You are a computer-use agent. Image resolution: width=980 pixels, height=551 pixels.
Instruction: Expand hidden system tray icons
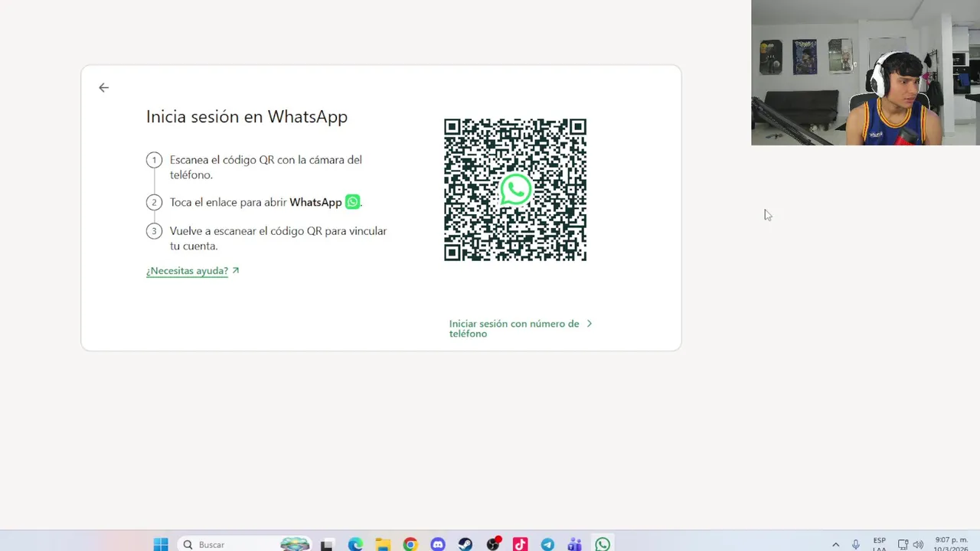tap(835, 545)
